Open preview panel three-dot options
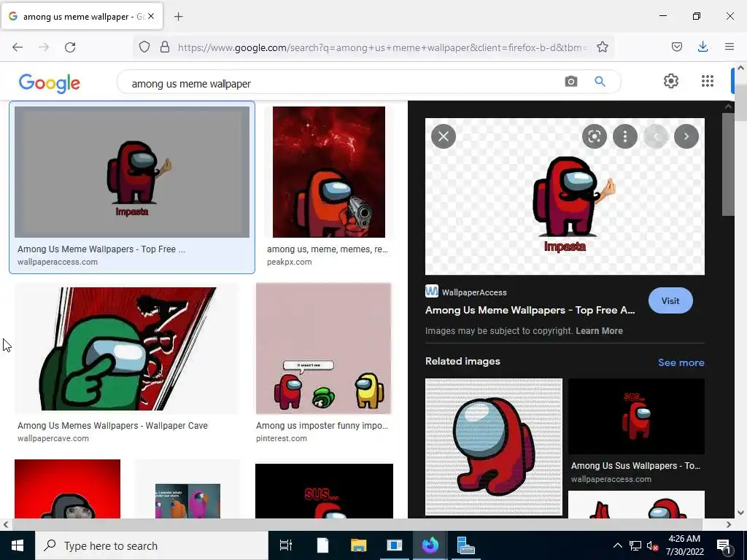The height and width of the screenshot is (560, 747). click(625, 136)
